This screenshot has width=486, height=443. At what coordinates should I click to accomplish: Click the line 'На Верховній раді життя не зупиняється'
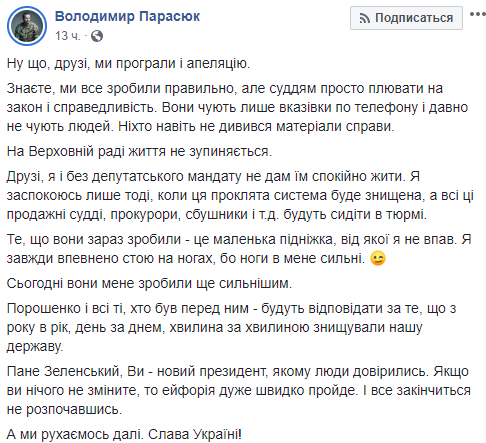(139, 151)
